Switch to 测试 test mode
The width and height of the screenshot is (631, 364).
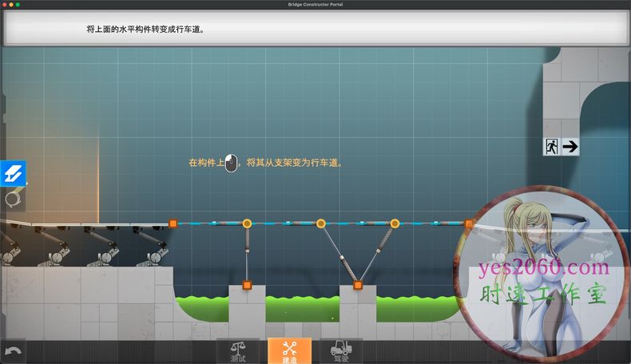[238, 351]
